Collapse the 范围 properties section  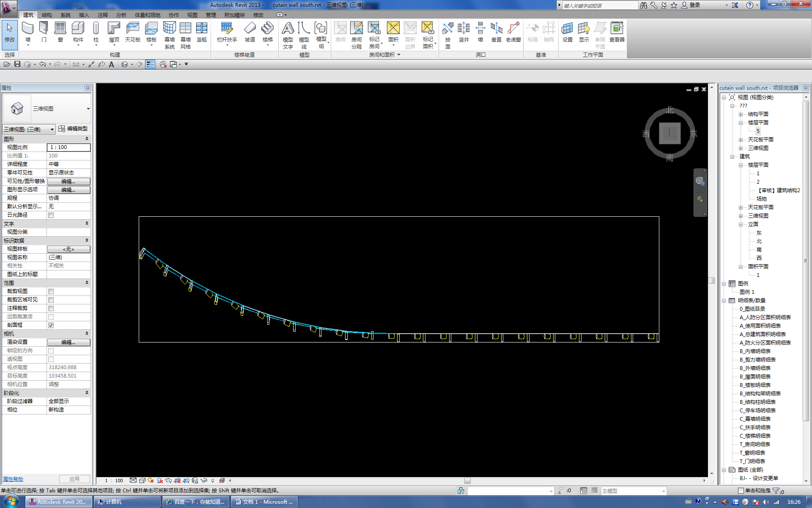(87, 283)
